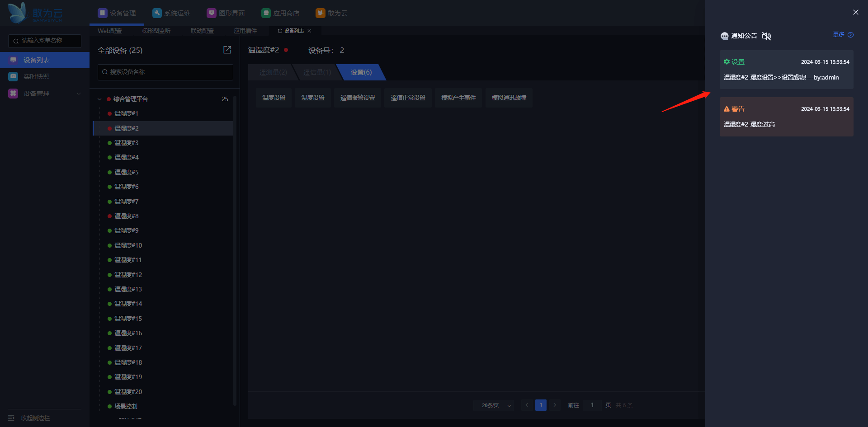
Task: Select the 设置(6) tab
Action: (361, 72)
